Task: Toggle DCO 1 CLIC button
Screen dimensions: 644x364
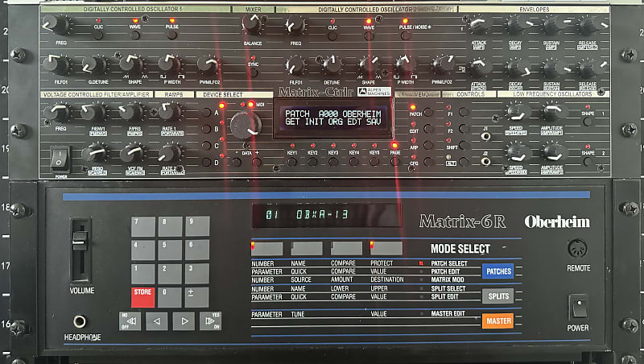Action: click(x=98, y=35)
